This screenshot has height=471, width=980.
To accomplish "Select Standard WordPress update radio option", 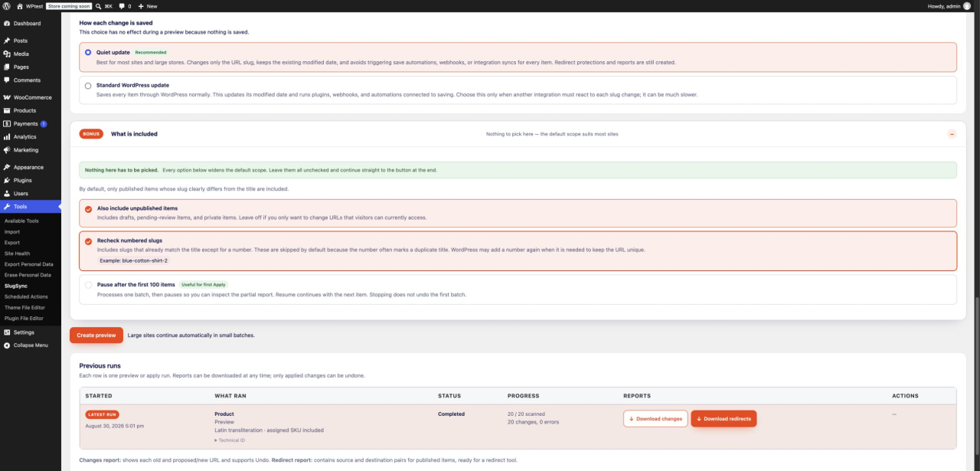I will tap(88, 86).
